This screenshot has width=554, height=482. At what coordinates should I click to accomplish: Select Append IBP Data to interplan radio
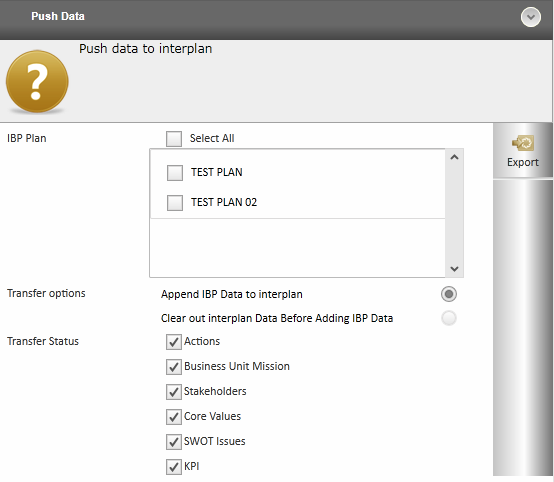coord(449,294)
